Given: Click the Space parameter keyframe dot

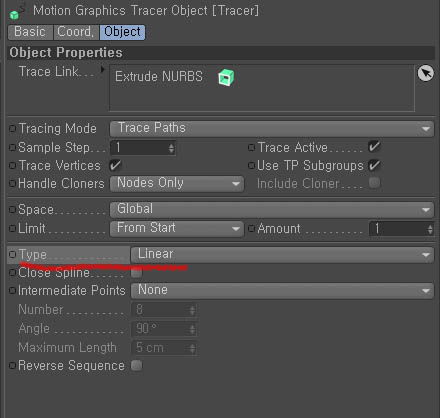Looking at the screenshot, I should coord(12,209).
